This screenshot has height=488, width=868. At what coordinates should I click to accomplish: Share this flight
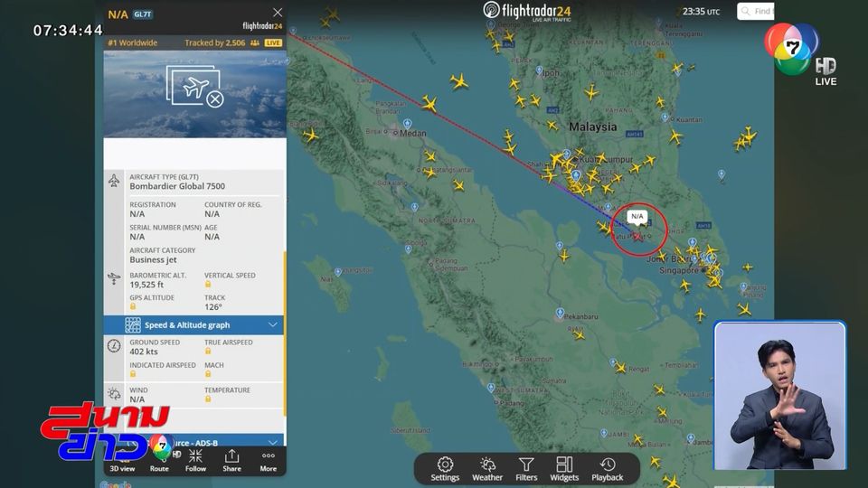pyautogui.click(x=232, y=460)
